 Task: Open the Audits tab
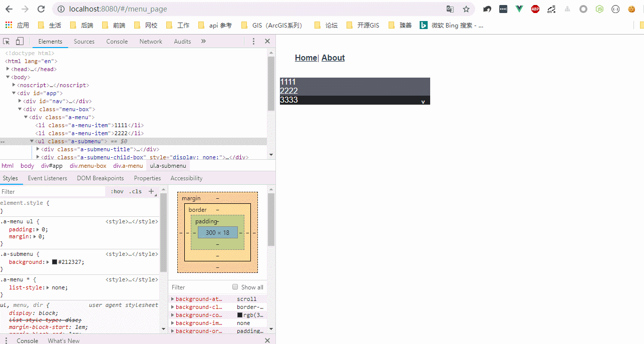(x=182, y=42)
